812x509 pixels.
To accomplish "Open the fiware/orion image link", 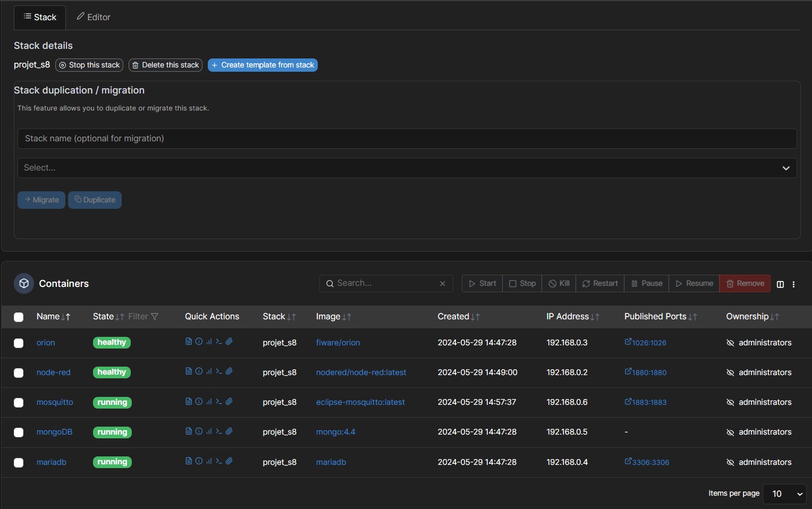I will [338, 343].
